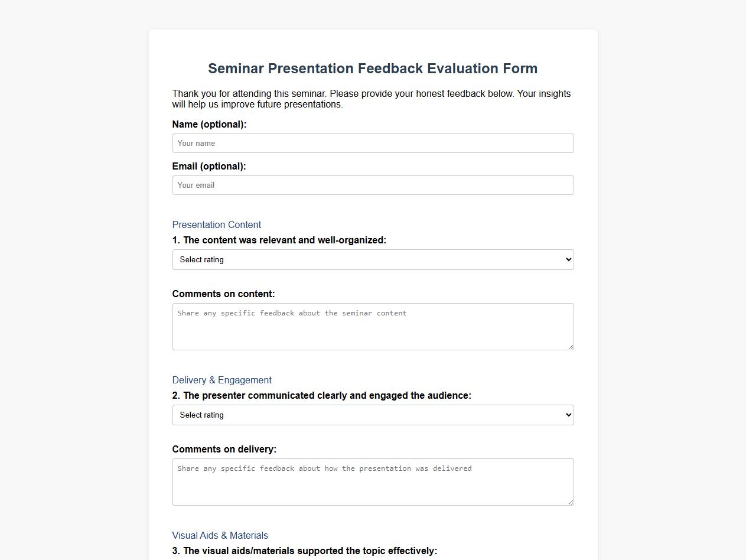Click the thank-you introduction paragraph
Screen dimensions: 746x560
click(371, 99)
